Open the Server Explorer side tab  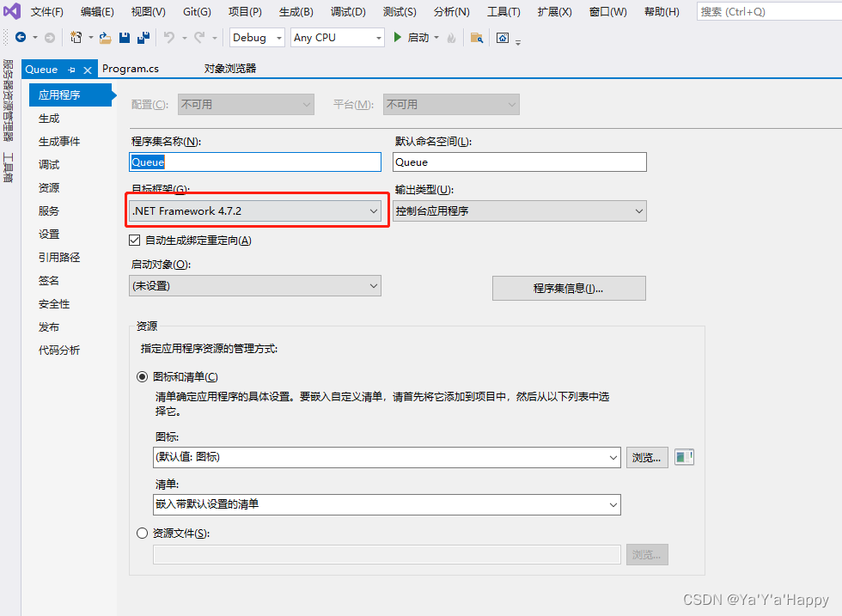[8, 101]
